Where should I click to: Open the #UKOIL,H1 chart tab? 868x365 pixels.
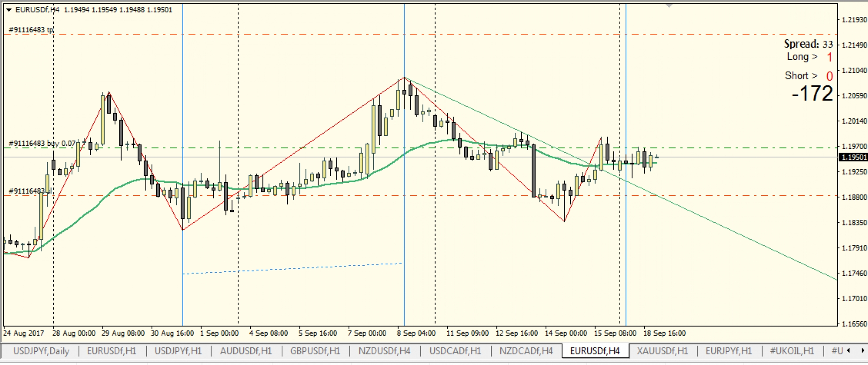(792, 351)
